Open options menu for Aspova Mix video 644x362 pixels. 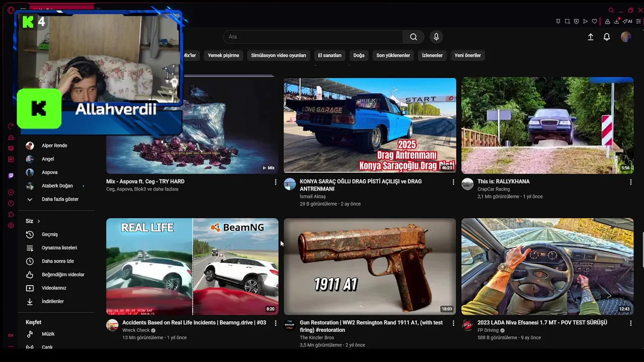click(275, 182)
